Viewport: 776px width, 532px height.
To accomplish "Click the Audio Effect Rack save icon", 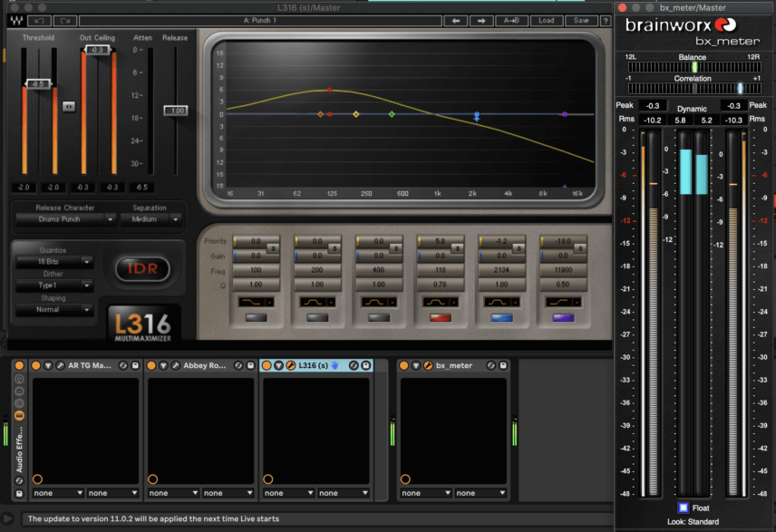I will (x=19, y=493).
